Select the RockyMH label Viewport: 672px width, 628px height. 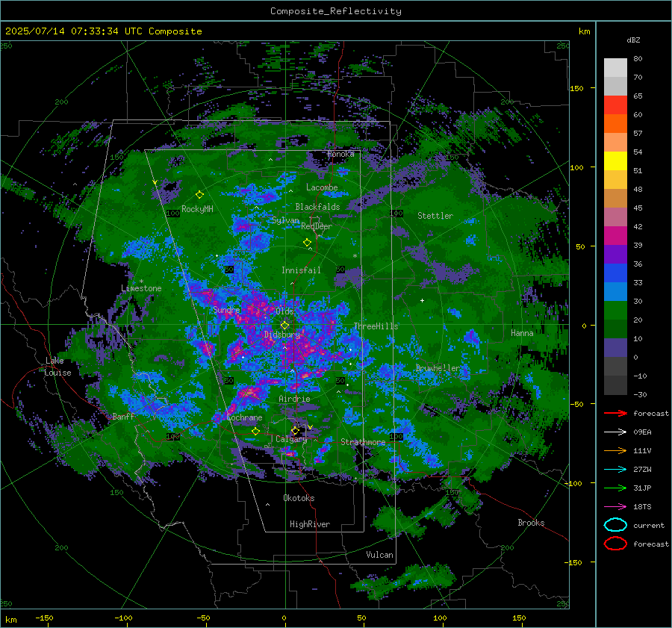point(197,209)
